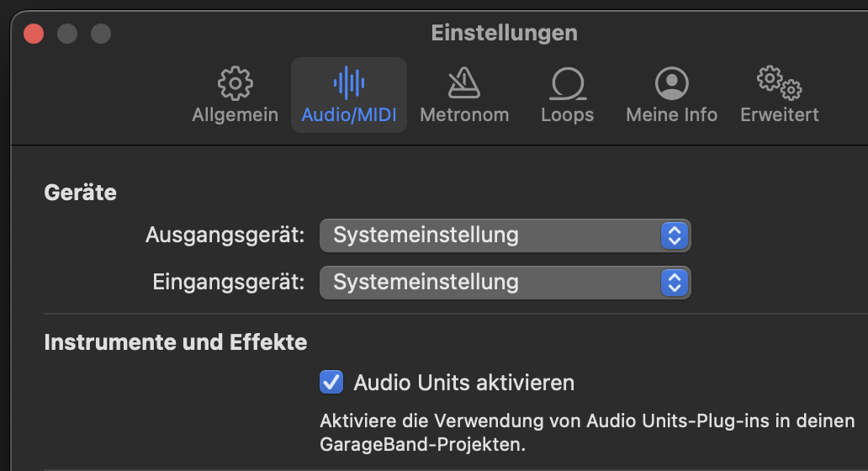Select the Loops tab label

pyautogui.click(x=568, y=114)
